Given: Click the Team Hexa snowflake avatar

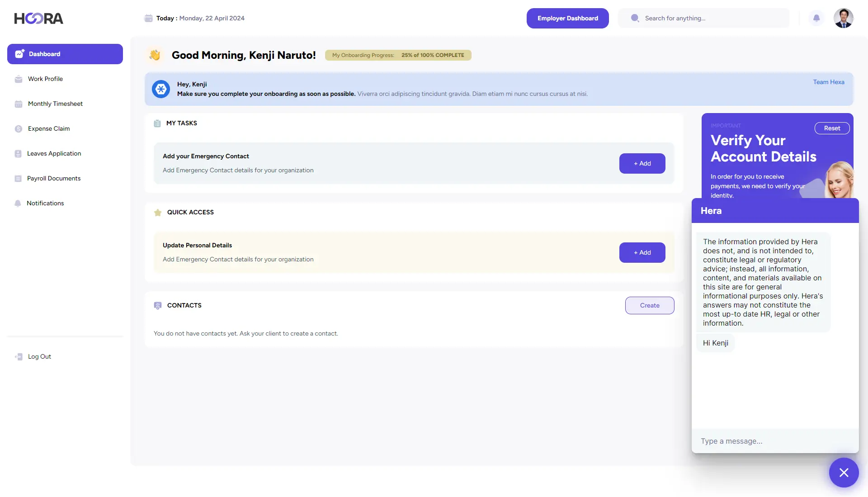Looking at the screenshot, I should click(161, 89).
